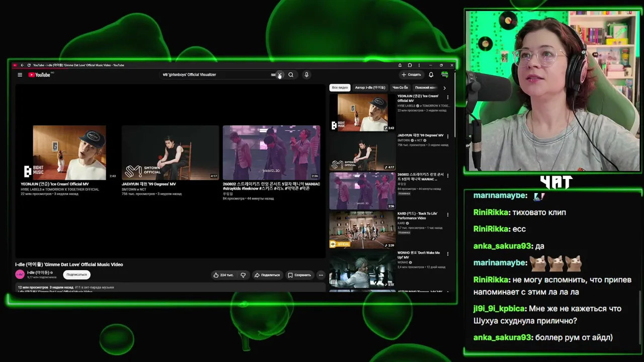Open options menu for YEONJUN 'Ice Cream' sidebar video

coord(448,98)
